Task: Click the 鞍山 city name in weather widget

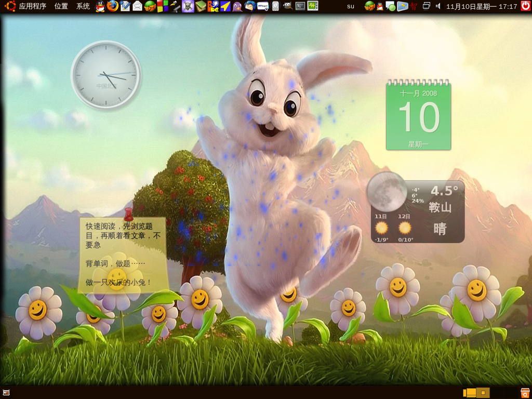Action: [440, 207]
